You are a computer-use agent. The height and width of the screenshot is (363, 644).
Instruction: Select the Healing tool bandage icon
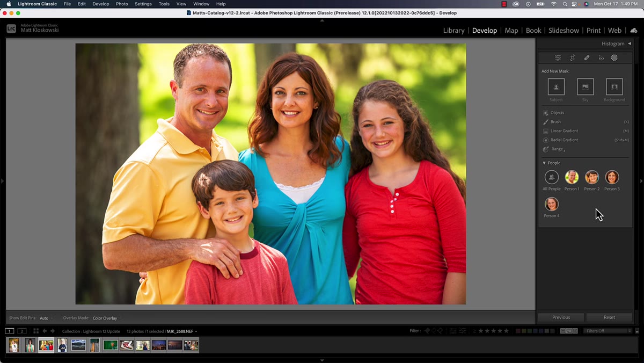click(587, 58)
